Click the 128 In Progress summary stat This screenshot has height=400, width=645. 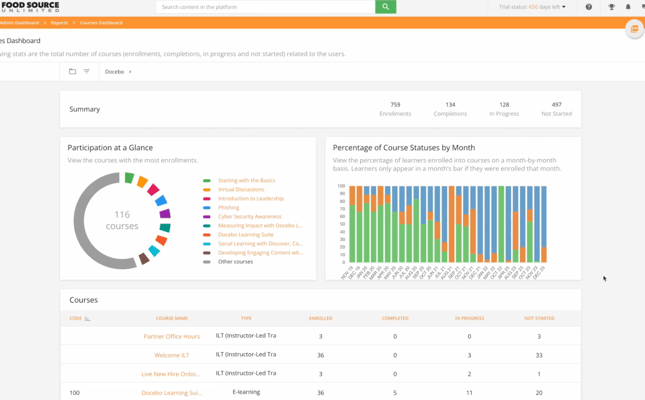tap(504, 109)
